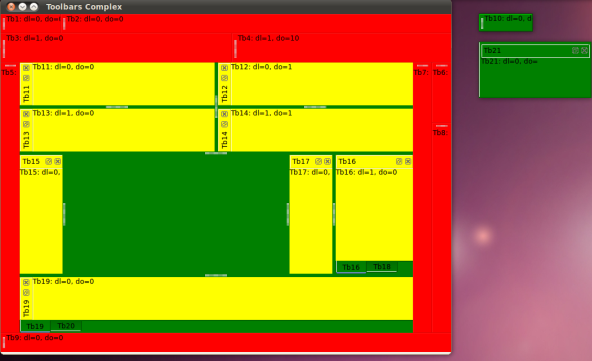Switch to the Tb18 tab

pyautogui.click(x=382, y=267)
